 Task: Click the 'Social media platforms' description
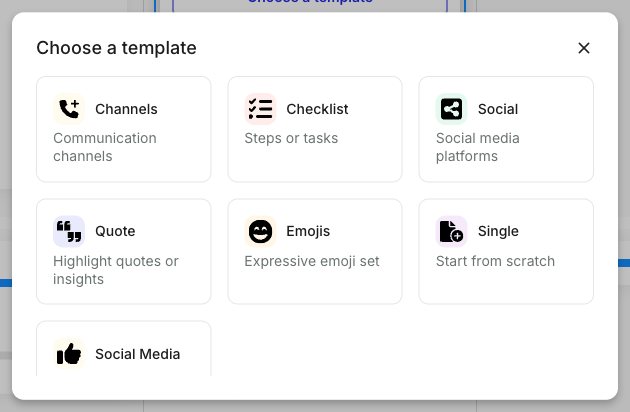coord(478,147)
